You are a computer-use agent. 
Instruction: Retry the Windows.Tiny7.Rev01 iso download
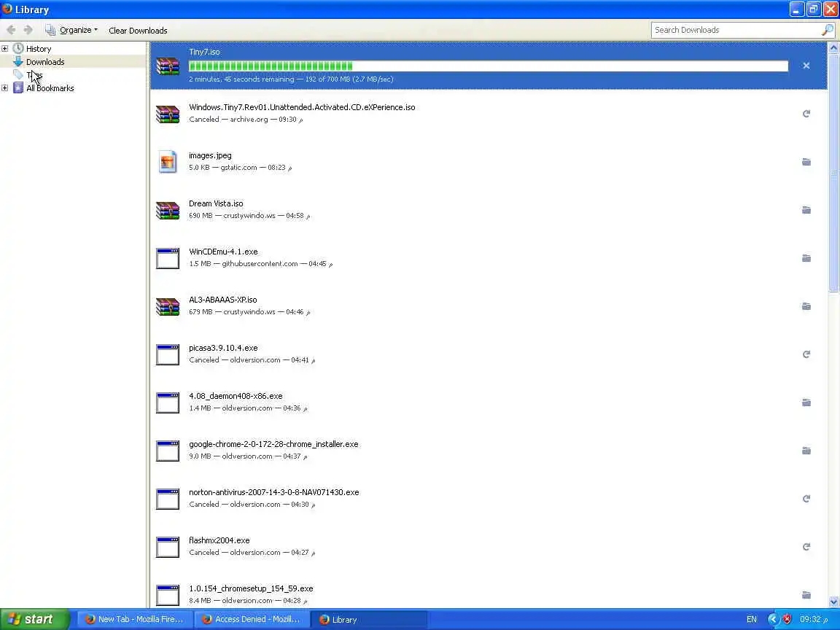806,114
